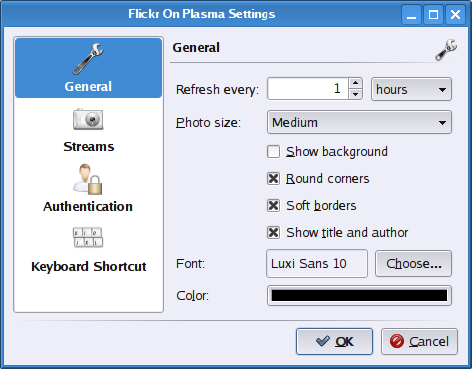472x369 pixels.
Task: Open the Authentication user-lock icon
Action: (88, 179)
